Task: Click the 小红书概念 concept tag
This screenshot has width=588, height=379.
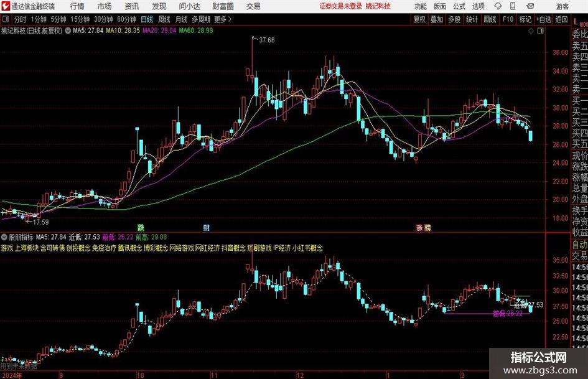Action: (307, 248)
